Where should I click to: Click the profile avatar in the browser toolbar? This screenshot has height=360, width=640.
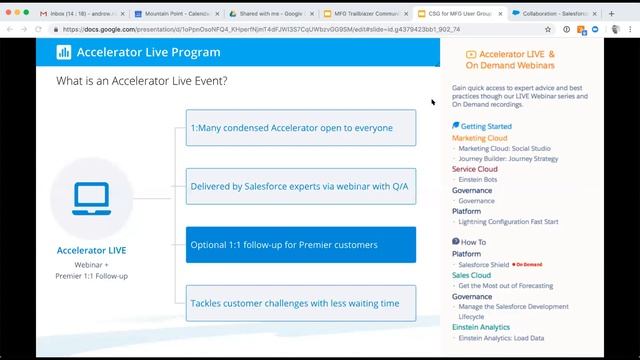[x=616, y=29]
